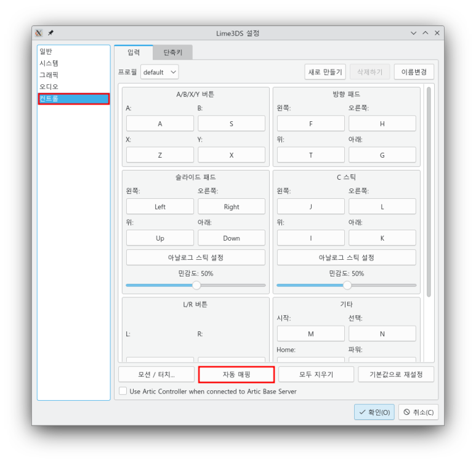
Task: Adjust the C 스틱 sensitivity slider
Action: 347,286
